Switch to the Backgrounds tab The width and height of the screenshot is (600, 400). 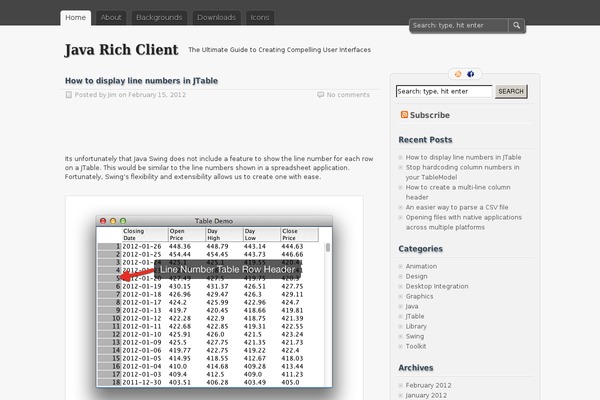click(159, 18)
